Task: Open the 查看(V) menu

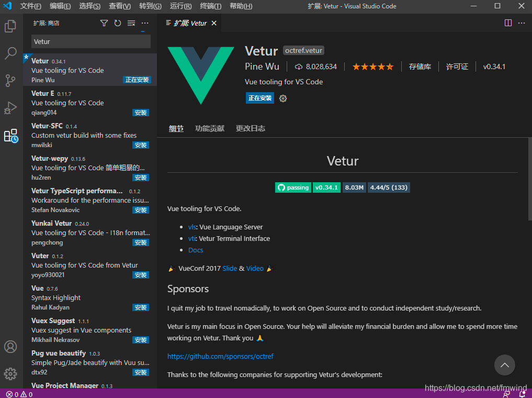Action: [x=120, y=6]
